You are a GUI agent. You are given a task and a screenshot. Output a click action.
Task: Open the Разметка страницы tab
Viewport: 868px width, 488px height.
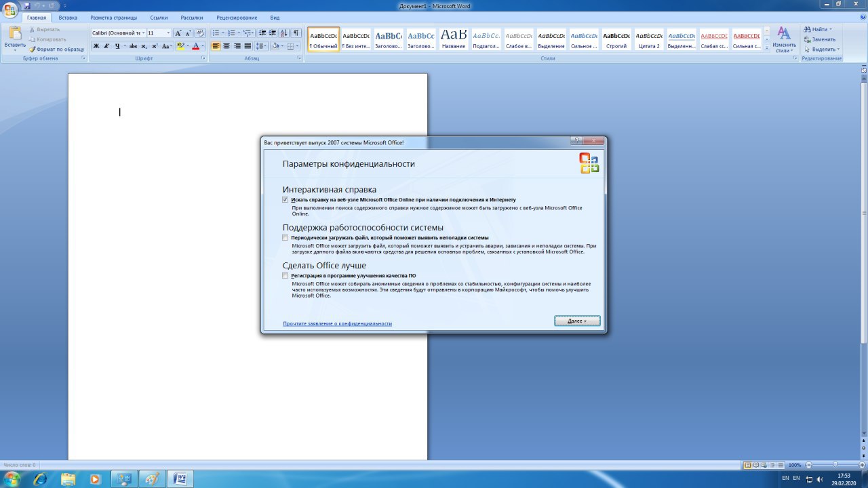[113, 18]
